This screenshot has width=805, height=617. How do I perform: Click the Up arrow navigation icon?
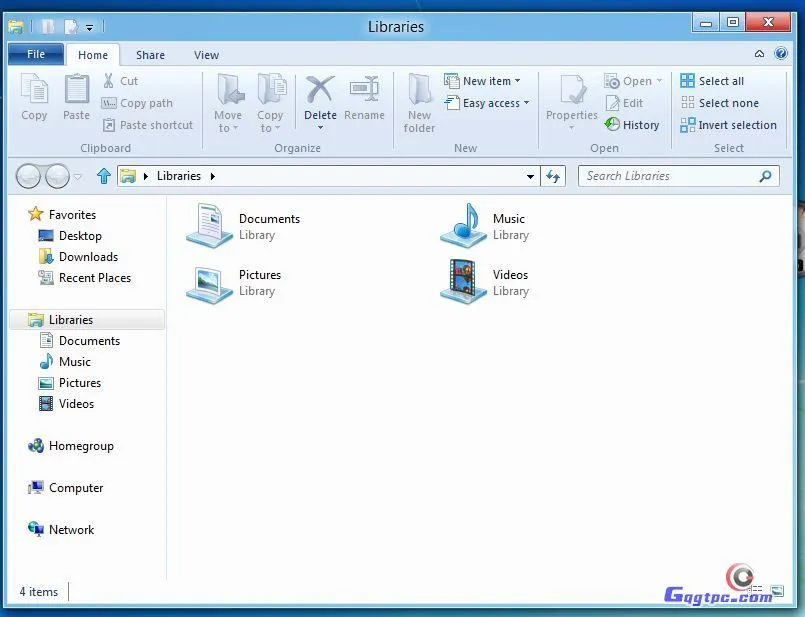pyautogui.click(x=103, y=176)
